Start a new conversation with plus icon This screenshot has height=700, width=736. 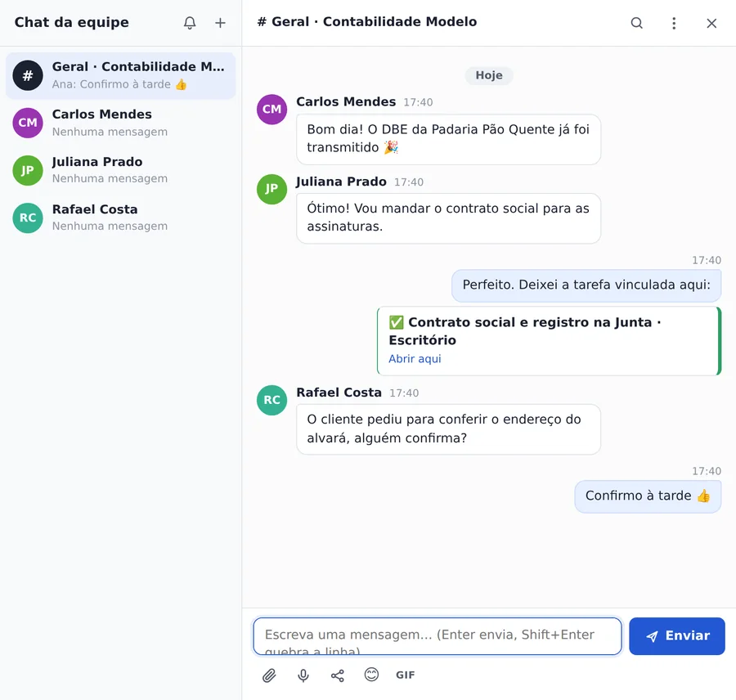point(220,23)
